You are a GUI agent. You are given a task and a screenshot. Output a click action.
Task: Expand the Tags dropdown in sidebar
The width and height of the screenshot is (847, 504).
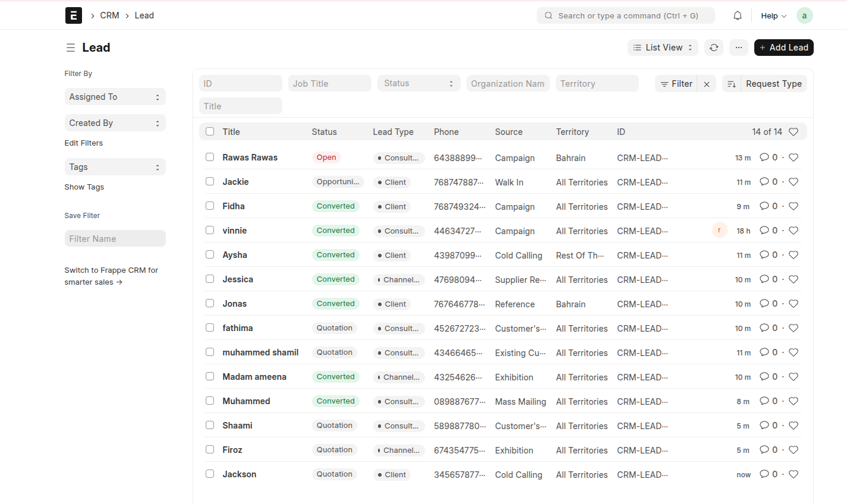click(x=115, y=167)
